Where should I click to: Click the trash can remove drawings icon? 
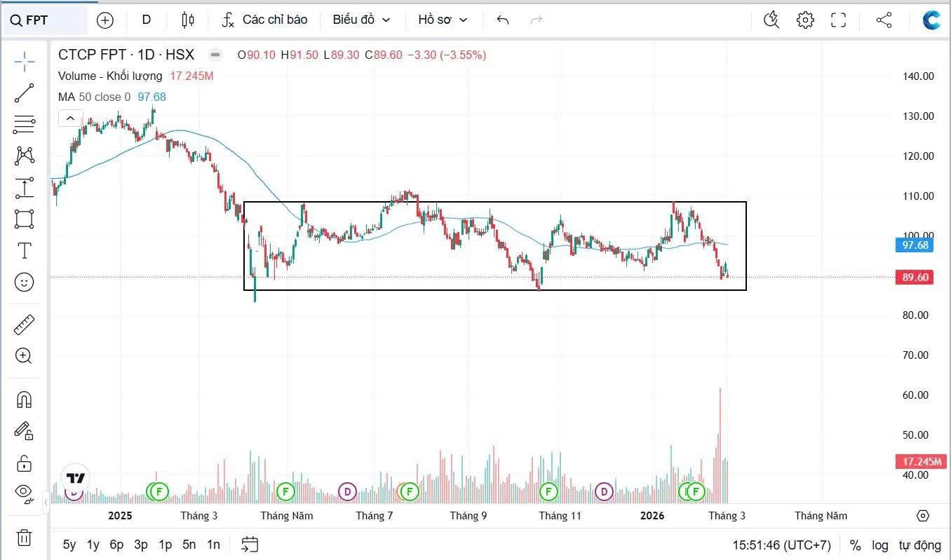pyautogui.click(x=24, y=538)
